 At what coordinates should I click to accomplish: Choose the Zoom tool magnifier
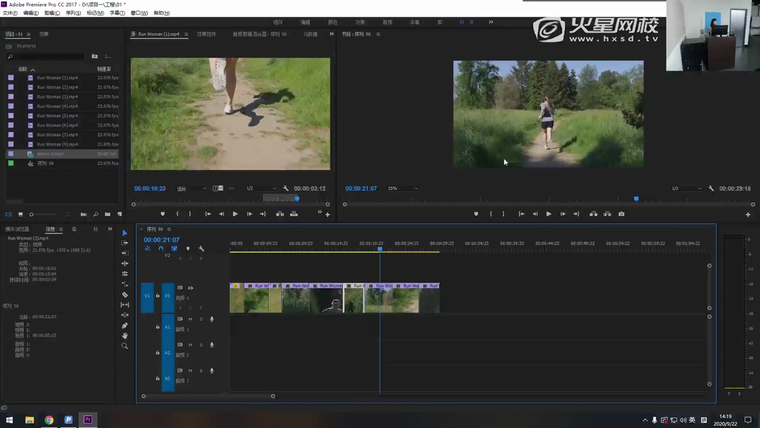tap(125, 346)
